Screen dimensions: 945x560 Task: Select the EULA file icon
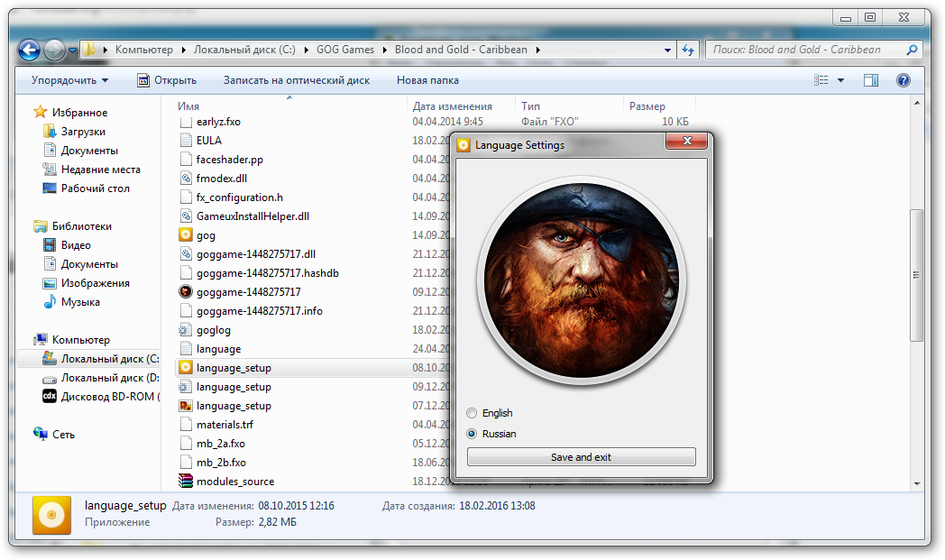186,141
